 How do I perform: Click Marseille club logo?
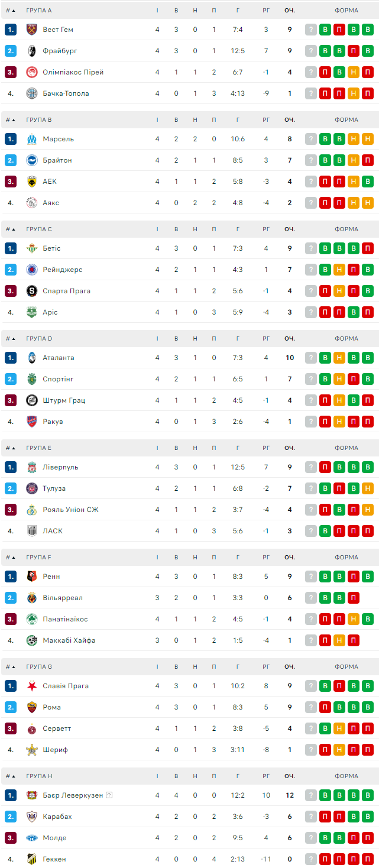pos(32,139)
